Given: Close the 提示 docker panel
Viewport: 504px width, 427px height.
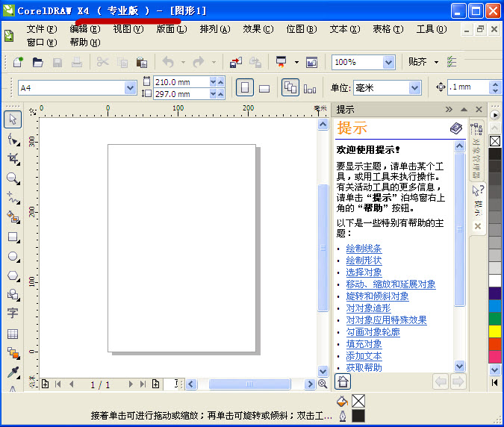Looking at the screenshot, I should [479, 110].
